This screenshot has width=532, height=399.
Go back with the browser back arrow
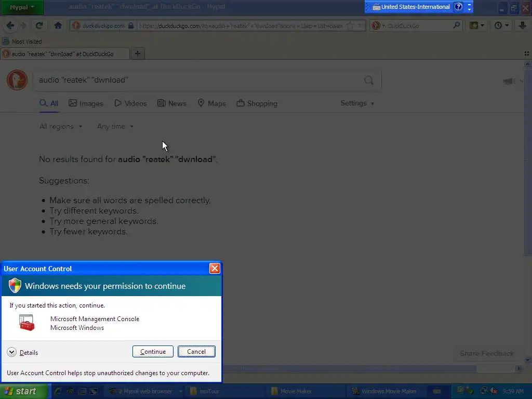point(10,25)
